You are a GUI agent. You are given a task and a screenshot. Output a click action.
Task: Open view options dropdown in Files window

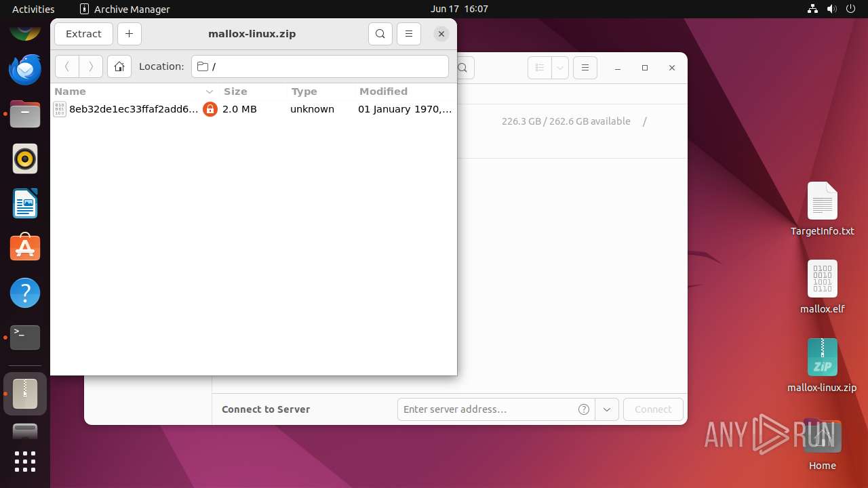[x=560, y=68]
